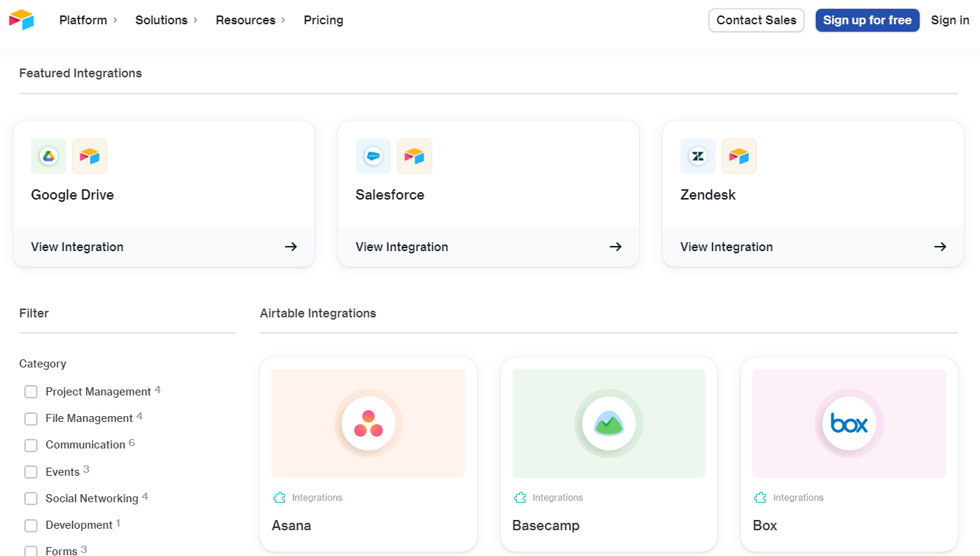980x556 pixels.
Task: Click the arrow in Salesforce card
Action: coord(616,247)
